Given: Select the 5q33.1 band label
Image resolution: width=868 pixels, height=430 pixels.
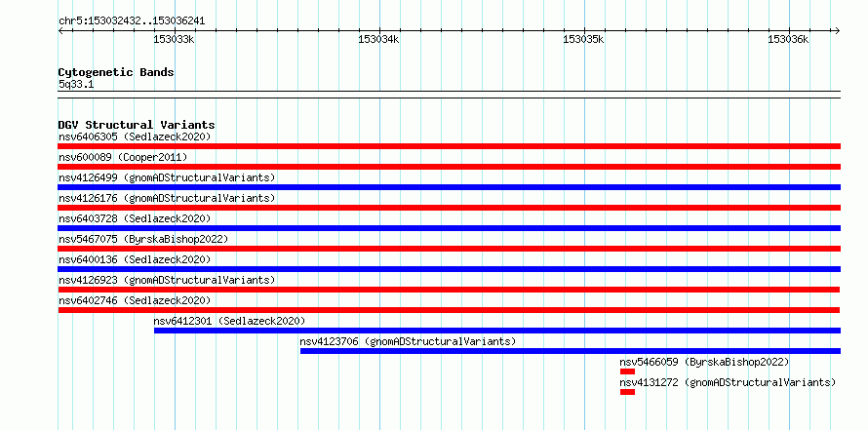Looking at the screenshot, I should tap(76, 85).
